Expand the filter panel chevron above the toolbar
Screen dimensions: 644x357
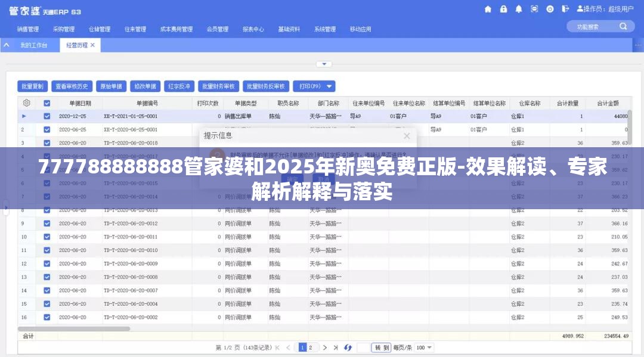pyautogui.click(x=324, y=64)
